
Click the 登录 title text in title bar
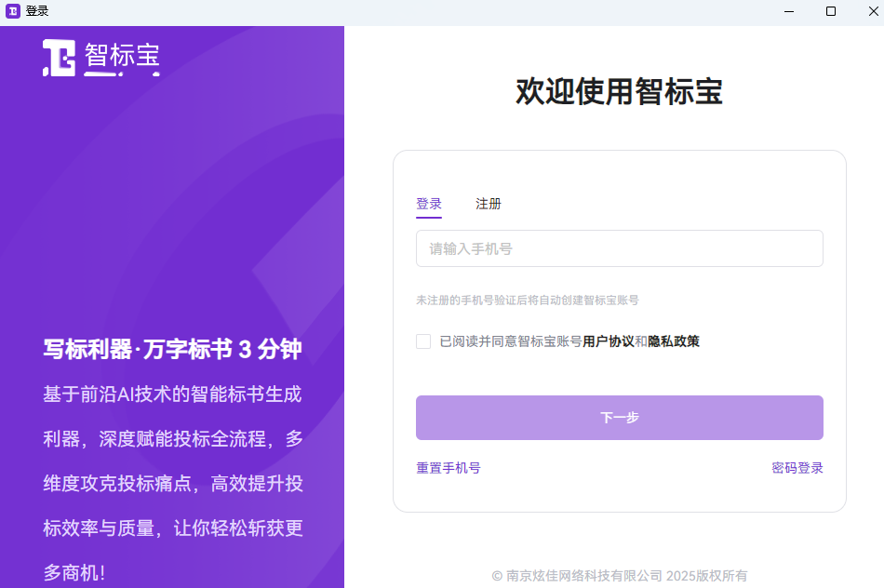[x=37, y=11]
